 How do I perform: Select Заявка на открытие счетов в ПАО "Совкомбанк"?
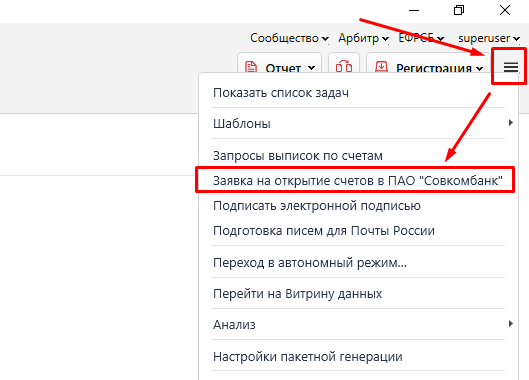[x=358, y=181]
